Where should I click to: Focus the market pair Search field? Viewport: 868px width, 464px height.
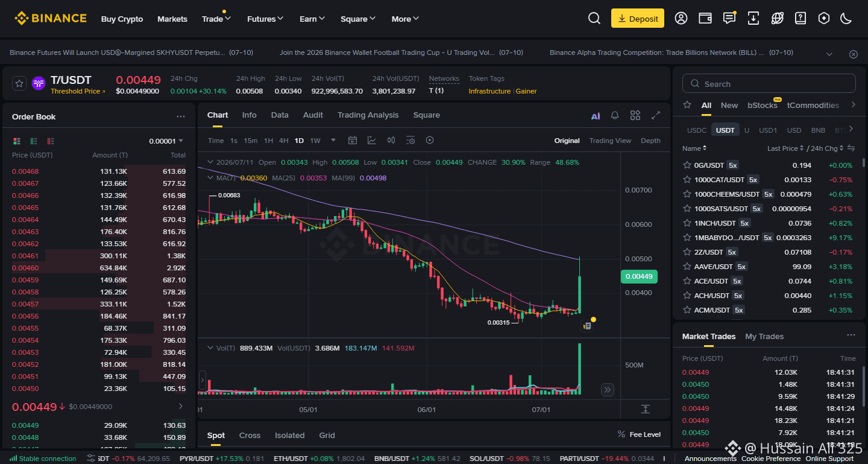click(x=769, y=83)
